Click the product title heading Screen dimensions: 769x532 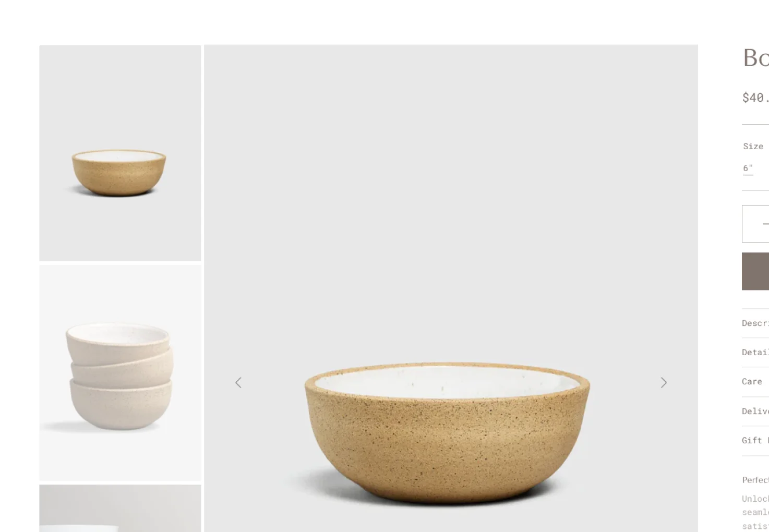tap(756, 57)
